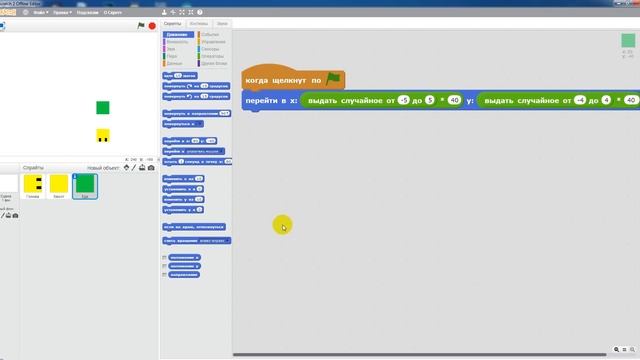Select the Управление block category
This screenshot has width=640, height=360.
tap(213, 42)
